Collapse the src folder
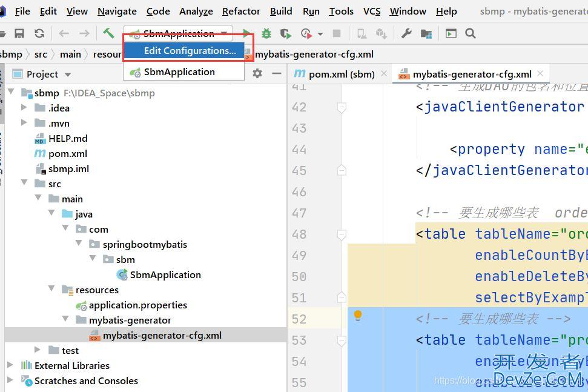The image size is (588, 392). [24, 182]
